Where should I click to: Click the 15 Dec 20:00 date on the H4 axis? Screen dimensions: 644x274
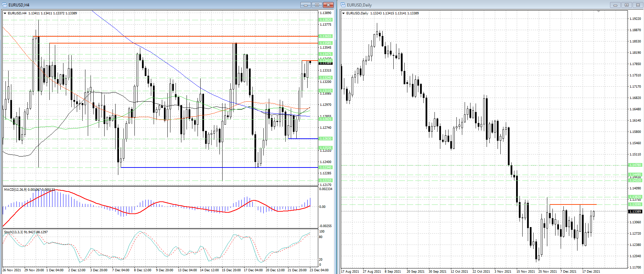[231, 270]
